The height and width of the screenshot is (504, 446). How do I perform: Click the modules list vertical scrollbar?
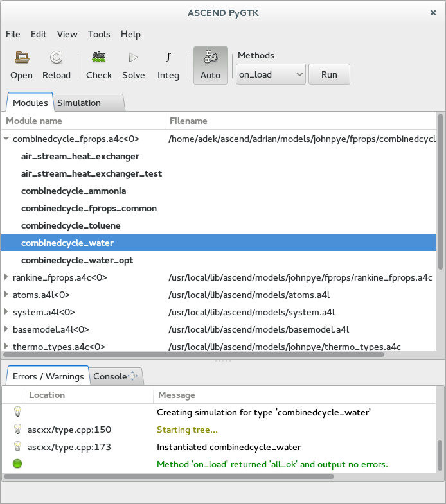click(440, 193)
